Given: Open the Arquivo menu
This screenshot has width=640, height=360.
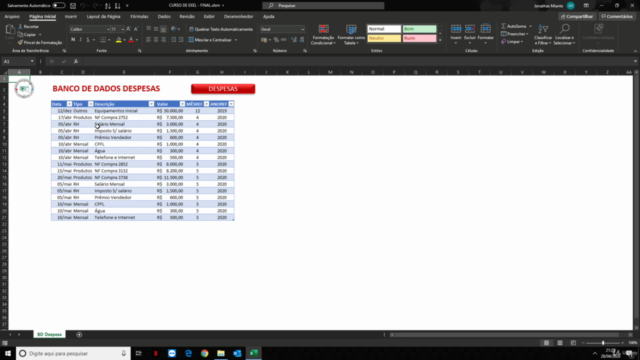Looking at the screenshot, I should [12, 16].
